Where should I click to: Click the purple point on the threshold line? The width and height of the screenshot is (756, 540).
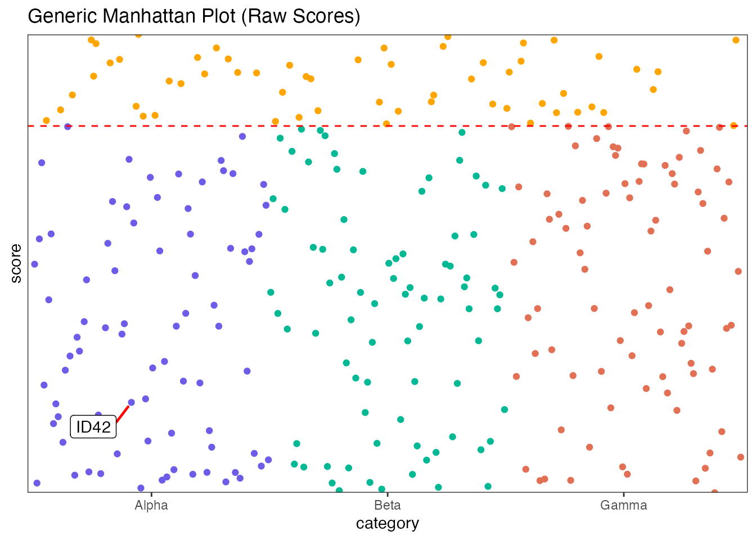67,127
